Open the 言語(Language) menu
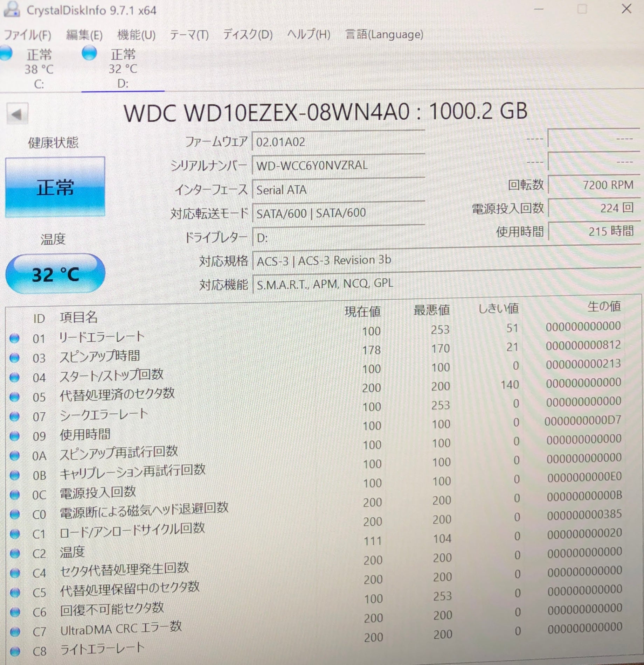644x665 pixels. point(384,34)
